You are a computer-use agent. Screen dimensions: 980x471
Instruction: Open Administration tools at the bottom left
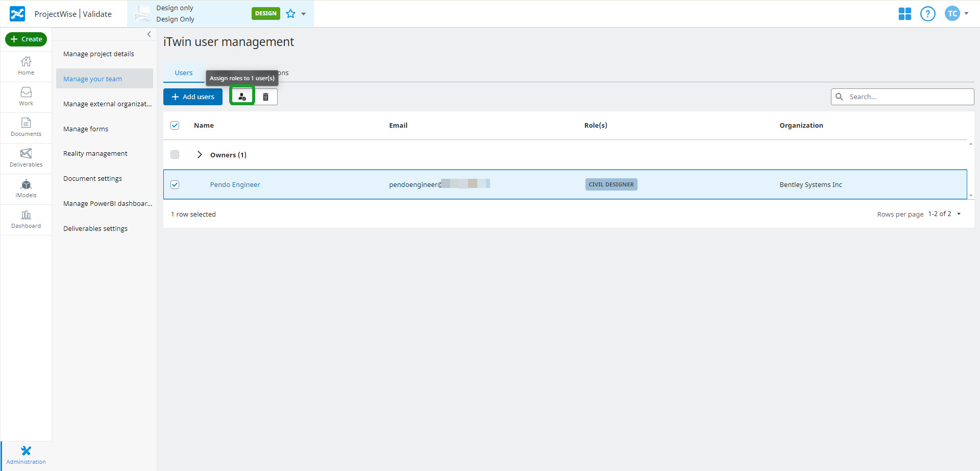click(x=26, y=455)
